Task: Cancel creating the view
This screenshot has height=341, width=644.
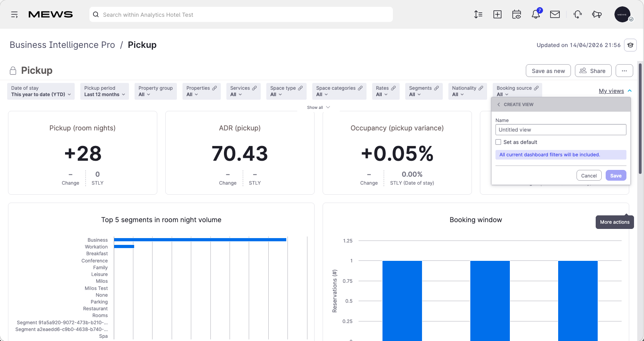Action: [589, 175]
